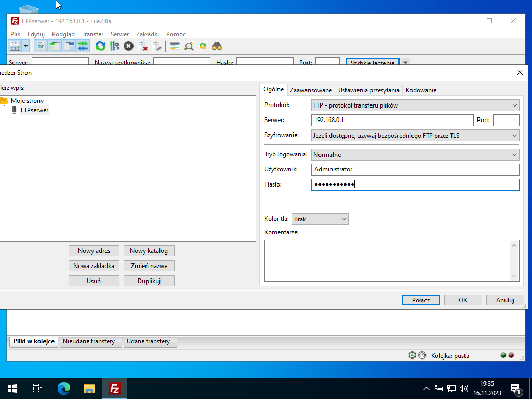Switch to Pliki w kolejce tab
This screenshot has height=399, width=532.
point(34,341)
